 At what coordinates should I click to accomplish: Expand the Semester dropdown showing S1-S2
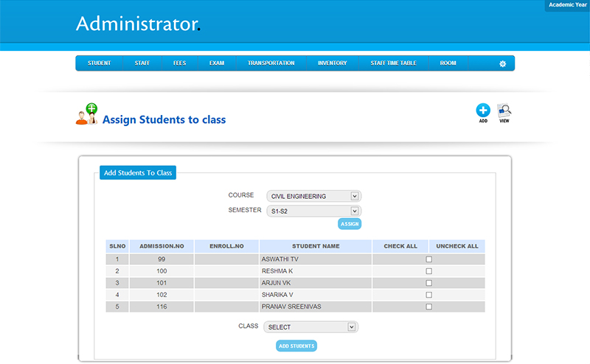tap(313, 211)
